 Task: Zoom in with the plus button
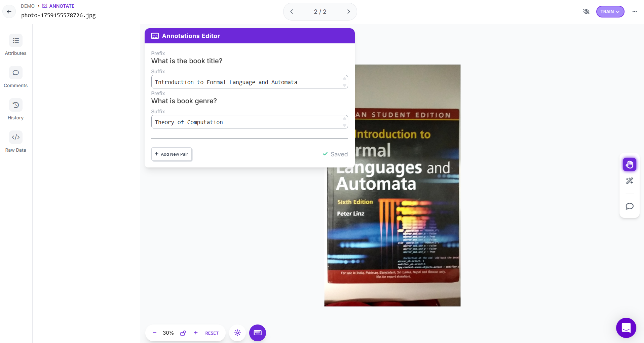coord(196,333)
